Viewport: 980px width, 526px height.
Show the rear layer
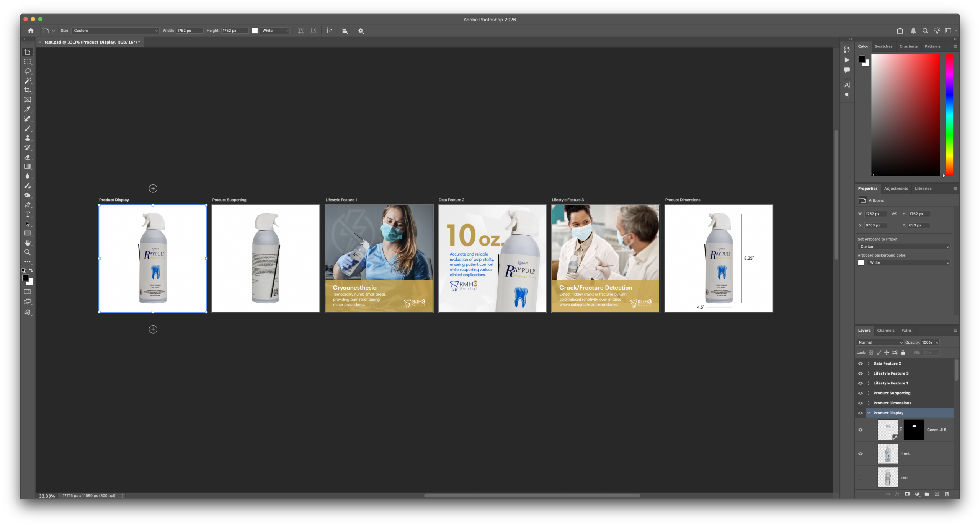coord(861,477)
